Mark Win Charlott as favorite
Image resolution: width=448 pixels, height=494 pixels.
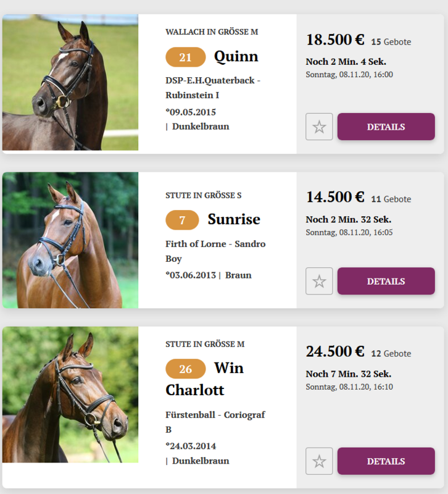pos(319,461)
